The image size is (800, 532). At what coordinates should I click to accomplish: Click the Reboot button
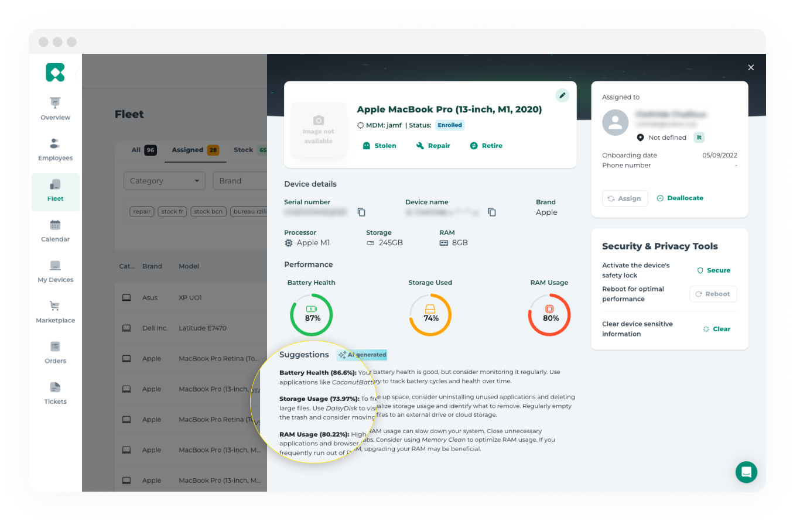point(713,294)
